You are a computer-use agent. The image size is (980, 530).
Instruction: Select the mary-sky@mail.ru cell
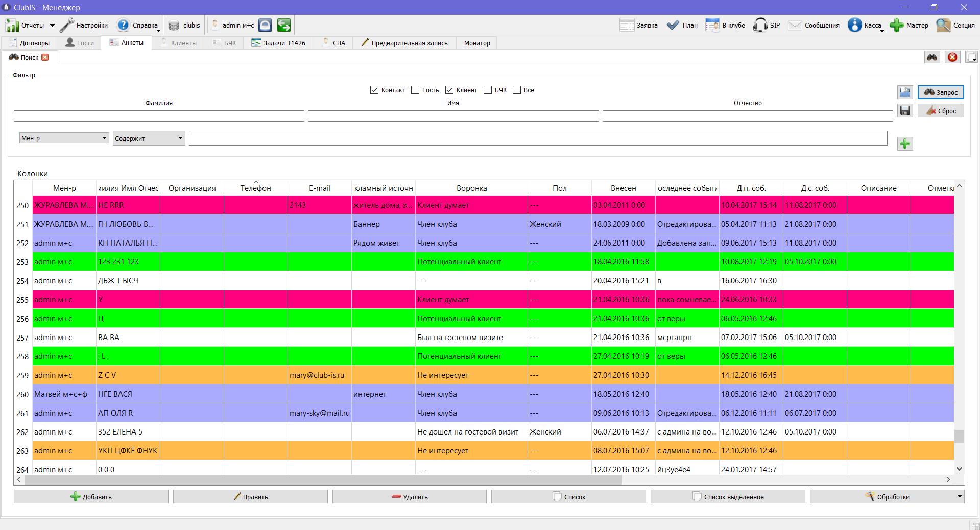click(x=320, y=413)
